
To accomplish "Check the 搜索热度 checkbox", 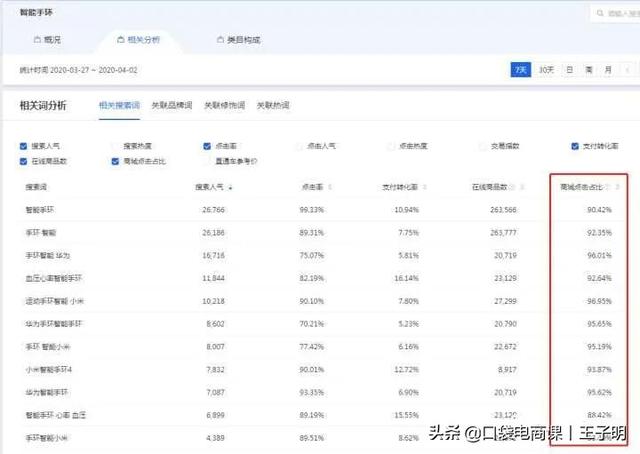I will coord(115,146).
